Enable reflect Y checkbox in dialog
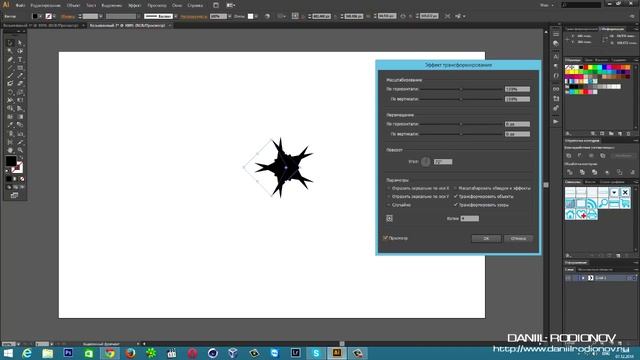Image resolution: width=640 pixels, height=360 pixels. pos(389,196)
